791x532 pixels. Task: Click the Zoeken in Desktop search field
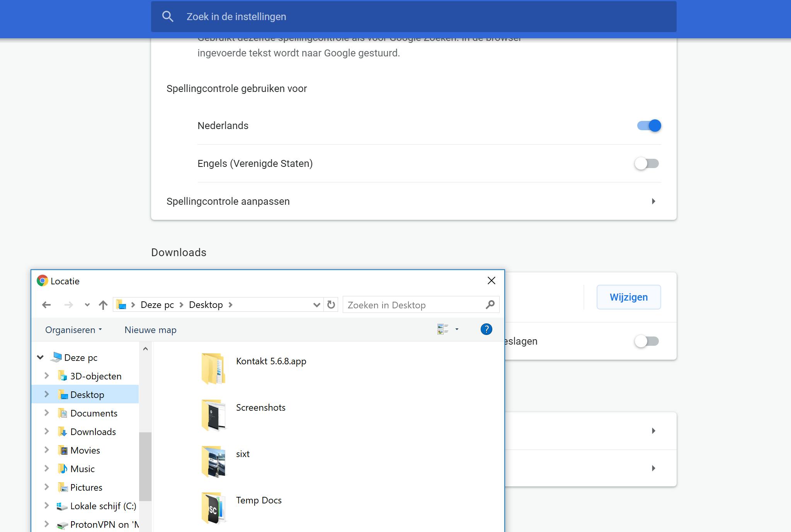pyautogui.click(x=413, y=305)
